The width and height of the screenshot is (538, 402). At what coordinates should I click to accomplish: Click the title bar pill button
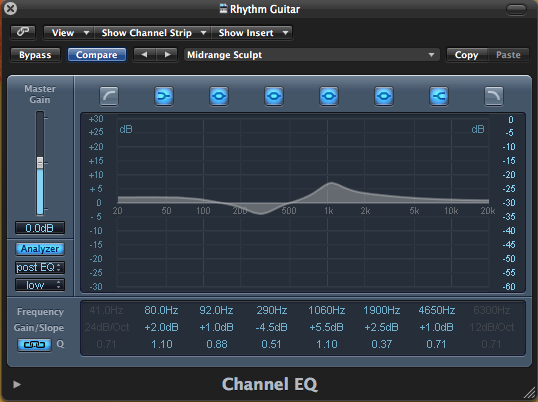(x=516, y=9)
